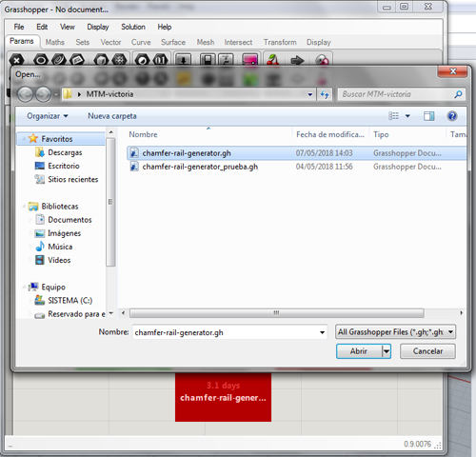Switch to the Mesh tab
The image size is (476, 457).
206,42
